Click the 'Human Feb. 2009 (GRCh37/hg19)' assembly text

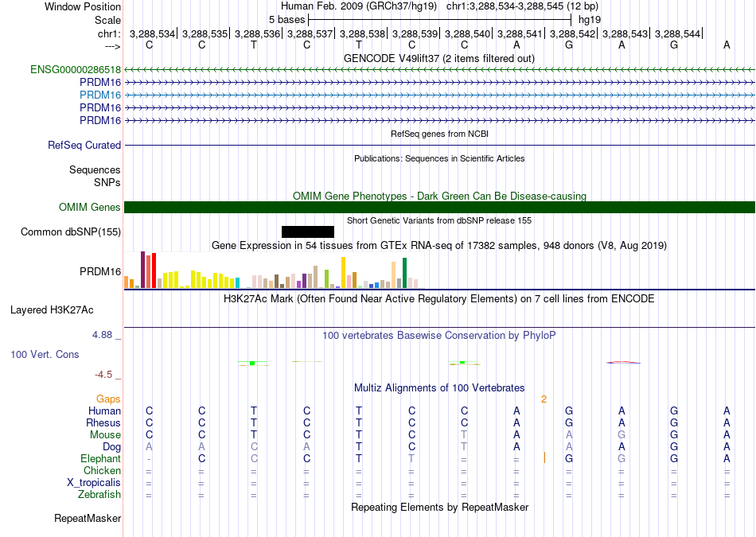pos(359,6)
